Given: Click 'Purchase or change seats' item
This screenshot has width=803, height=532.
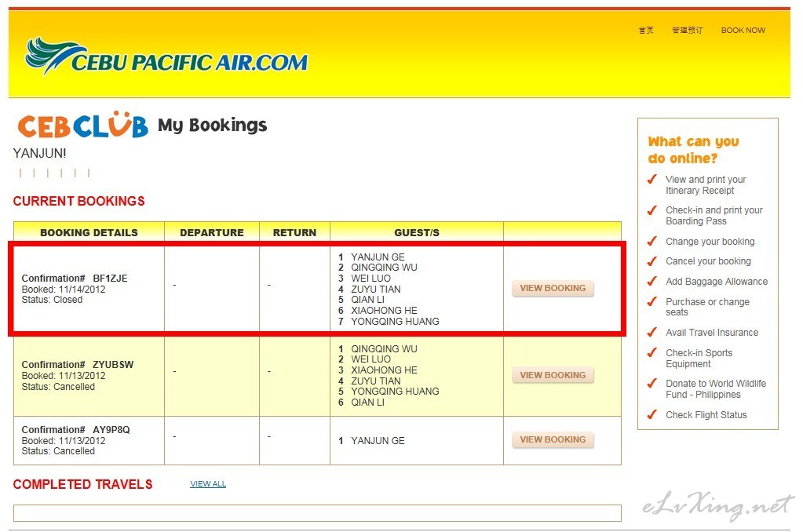Looking at the screenshot, I should [x=707, y=308].
